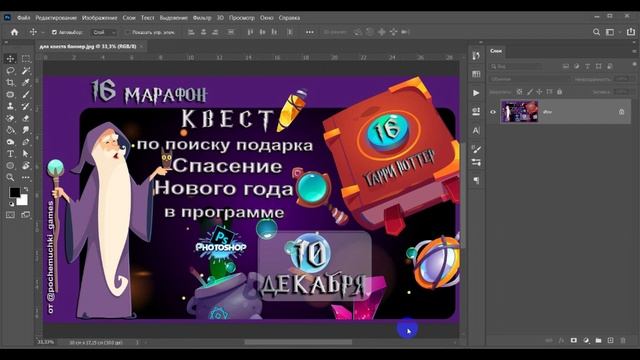Open the Move tool preset picker arrow
This screenshot has height=360, width=640.
42,32
